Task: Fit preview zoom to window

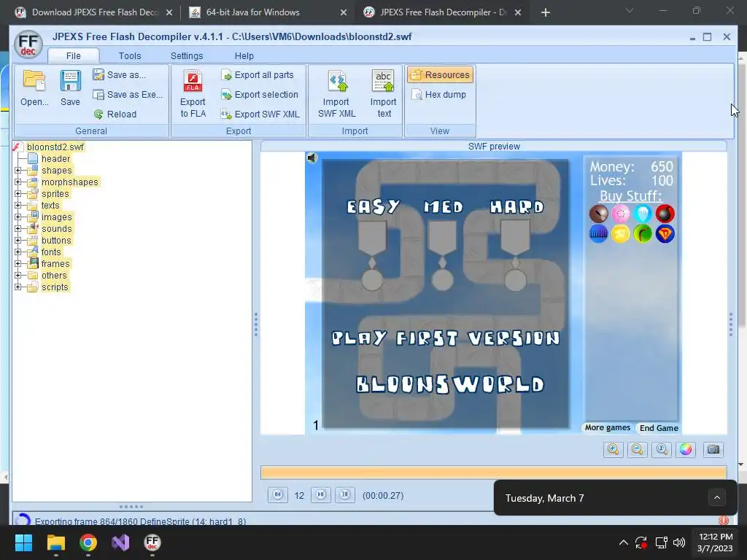Action: click(662, 449)
